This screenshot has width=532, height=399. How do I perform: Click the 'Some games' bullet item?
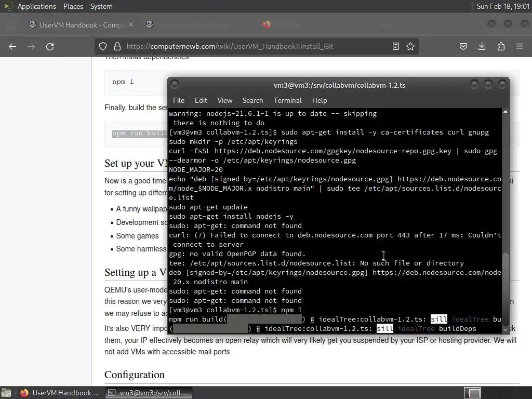click(x=137, y=236)
